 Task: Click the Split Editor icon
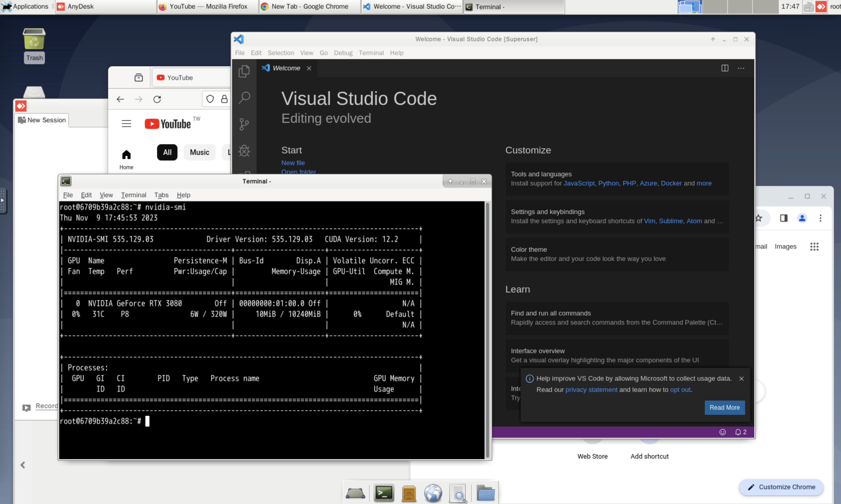(x=724, y=68)
